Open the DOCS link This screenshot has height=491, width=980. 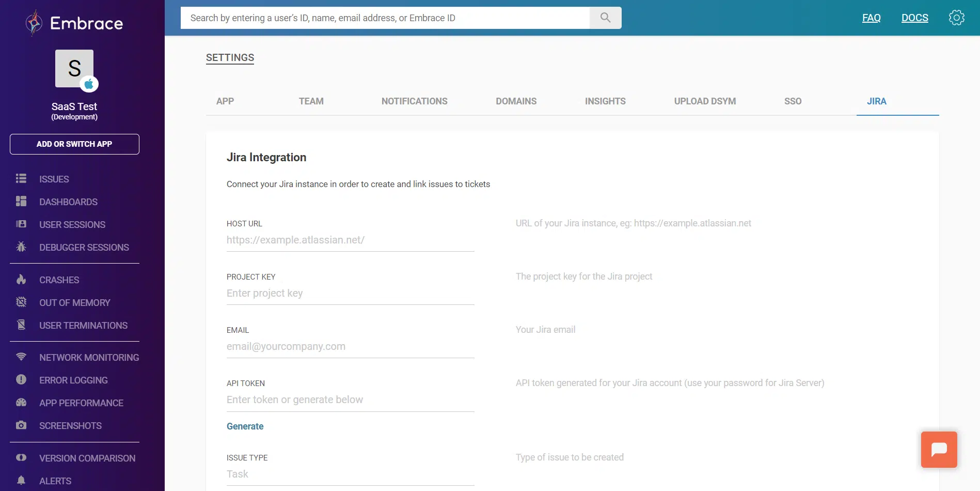coord(914,18)
